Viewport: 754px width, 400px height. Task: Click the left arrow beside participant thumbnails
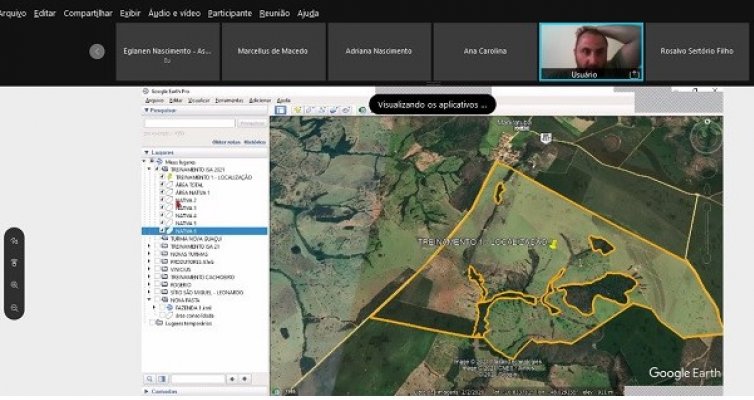[97, 51]
